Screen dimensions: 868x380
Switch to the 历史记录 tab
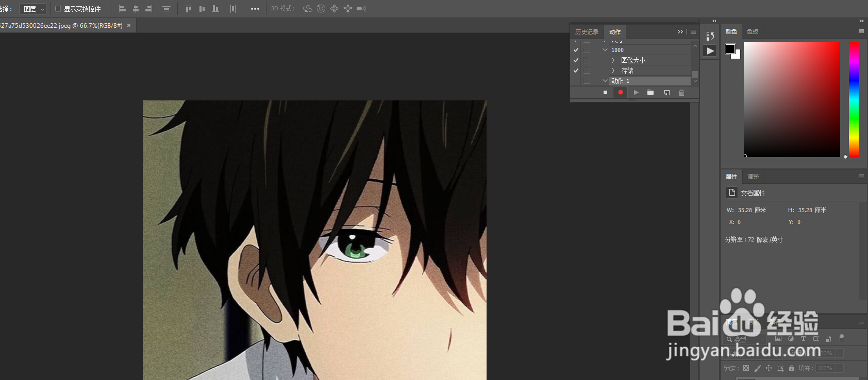point(587,32)
